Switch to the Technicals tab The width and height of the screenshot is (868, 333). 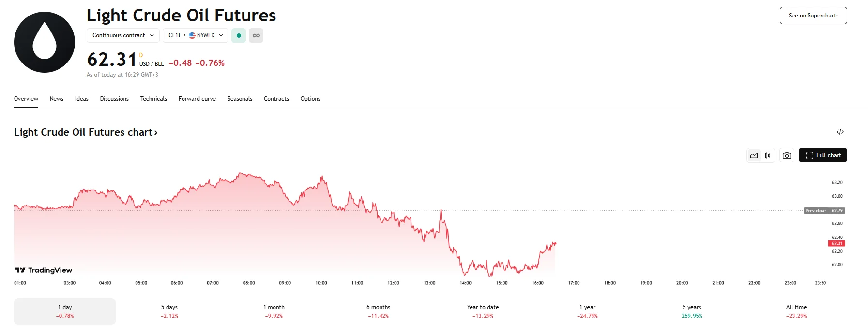153,99
